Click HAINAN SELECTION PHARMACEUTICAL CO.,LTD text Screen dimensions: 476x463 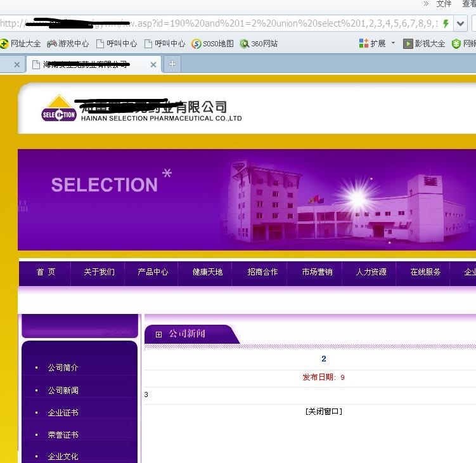coord(161,118)
